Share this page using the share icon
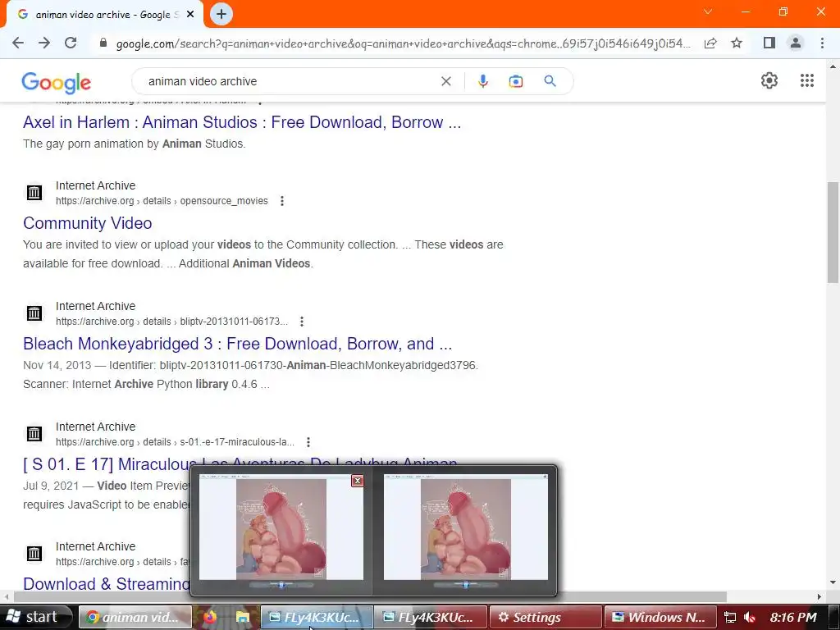This screenshot has height=630, width=840. pos(710,43)
